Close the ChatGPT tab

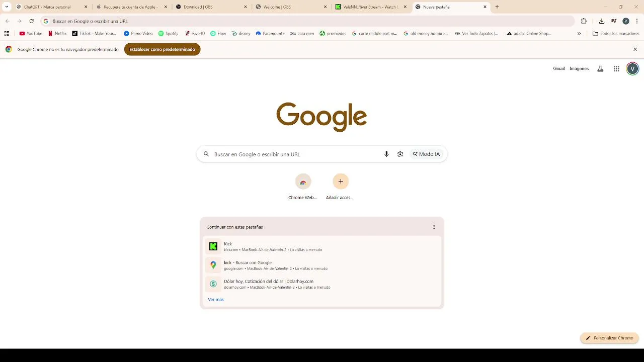pos(86,7)
